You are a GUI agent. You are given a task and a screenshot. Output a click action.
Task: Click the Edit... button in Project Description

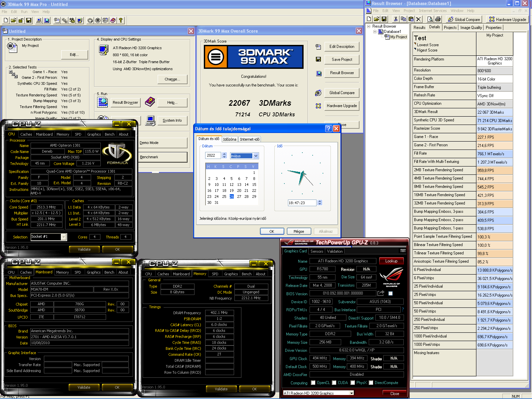click(x=74, y=55)
